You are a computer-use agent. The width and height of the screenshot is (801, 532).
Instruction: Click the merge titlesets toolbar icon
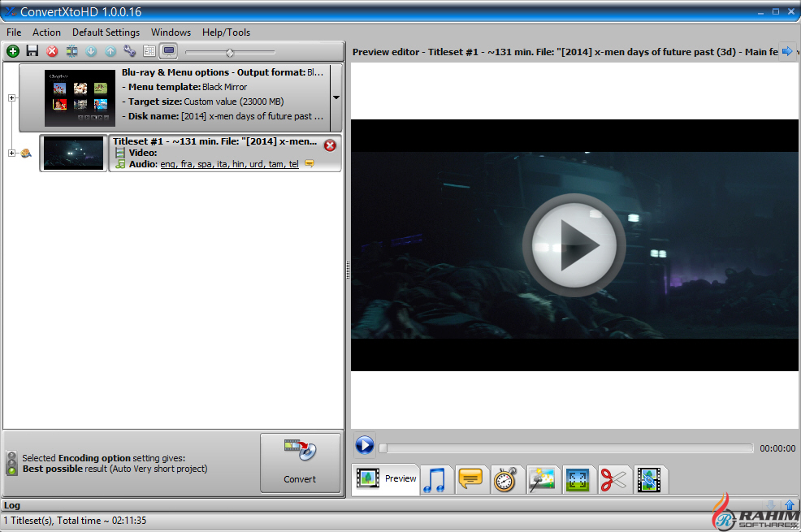click(71, 51)
